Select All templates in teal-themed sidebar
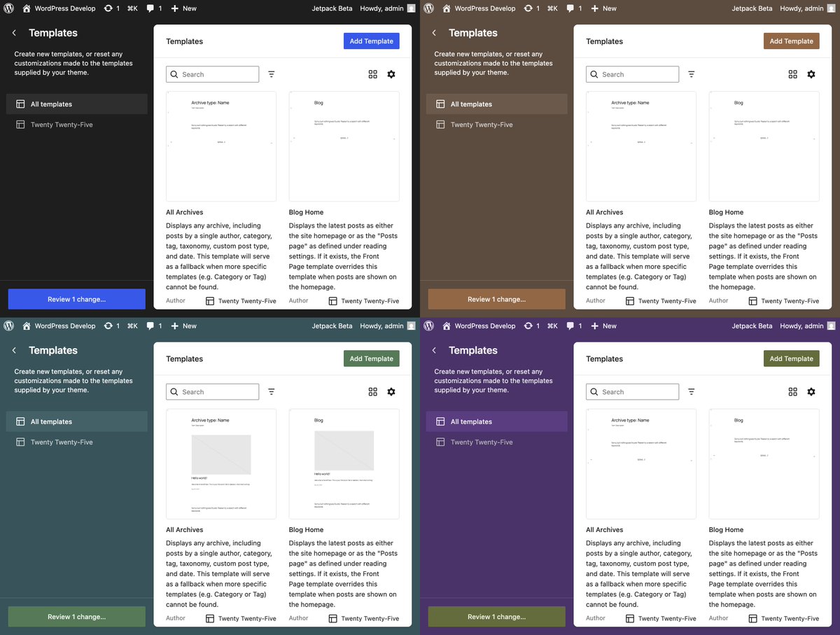Image resolution: width=840 pixels, height=635 pixels. [x=77, y=421]
